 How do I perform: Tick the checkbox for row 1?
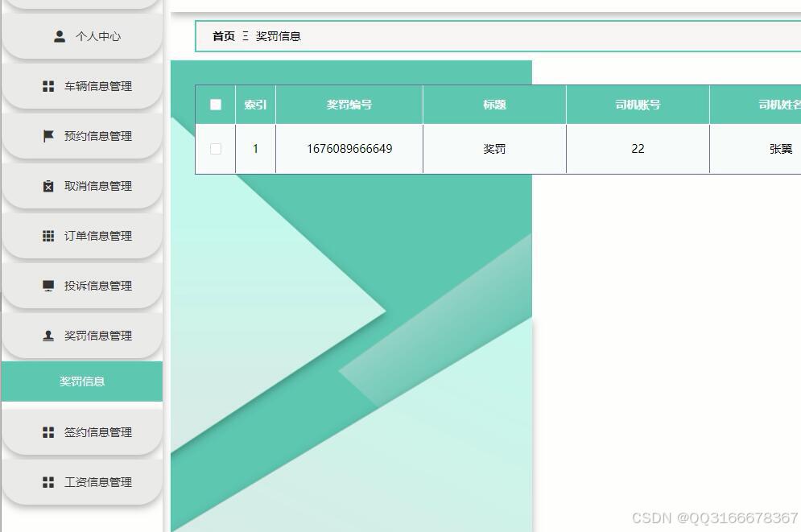215,148
